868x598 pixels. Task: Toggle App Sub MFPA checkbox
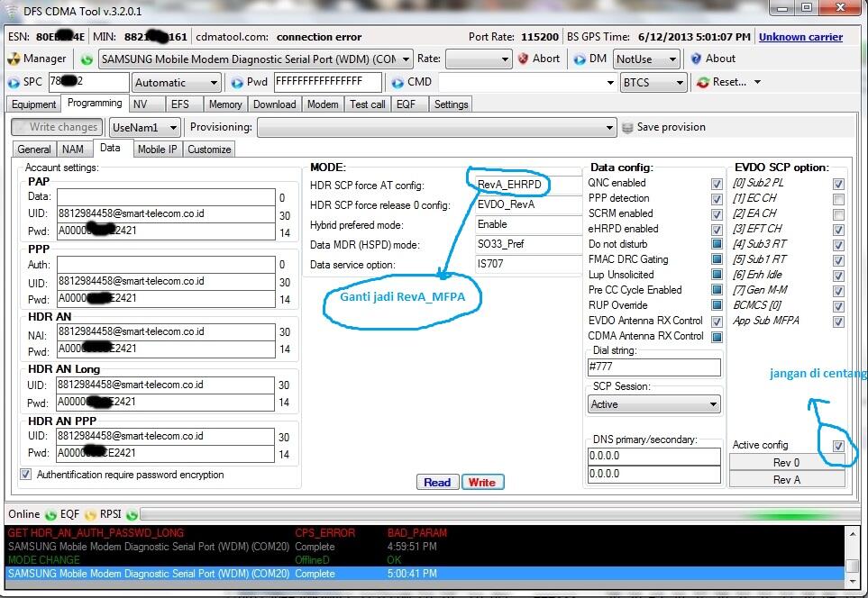tap(838, 322)
